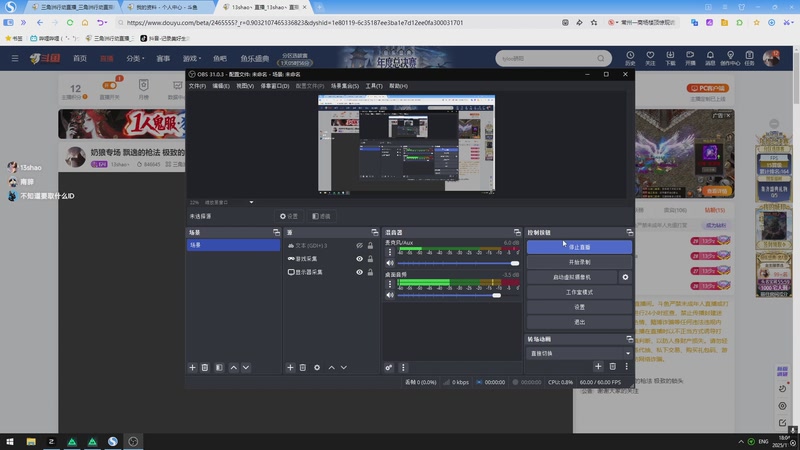Open source properties gear in Sources panel
The image size is (800, 450).
point(317,367)
